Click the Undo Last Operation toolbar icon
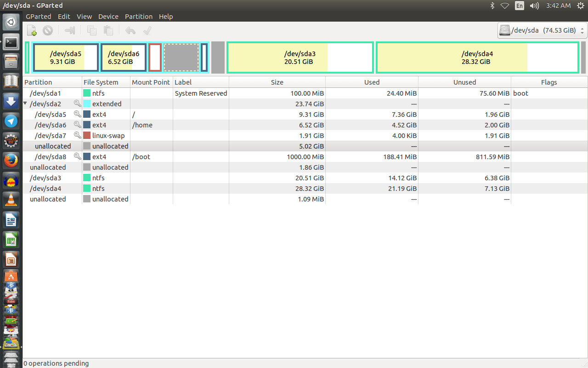The height and width of the screenshot is (368, 588). [x=131, y=30]
